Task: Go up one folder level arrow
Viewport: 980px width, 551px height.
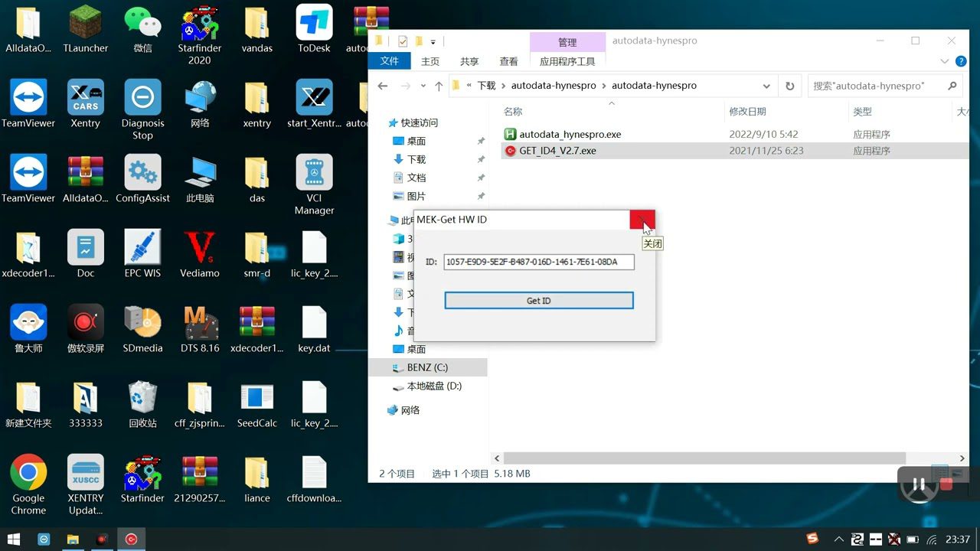Action: tap(439, 86)
